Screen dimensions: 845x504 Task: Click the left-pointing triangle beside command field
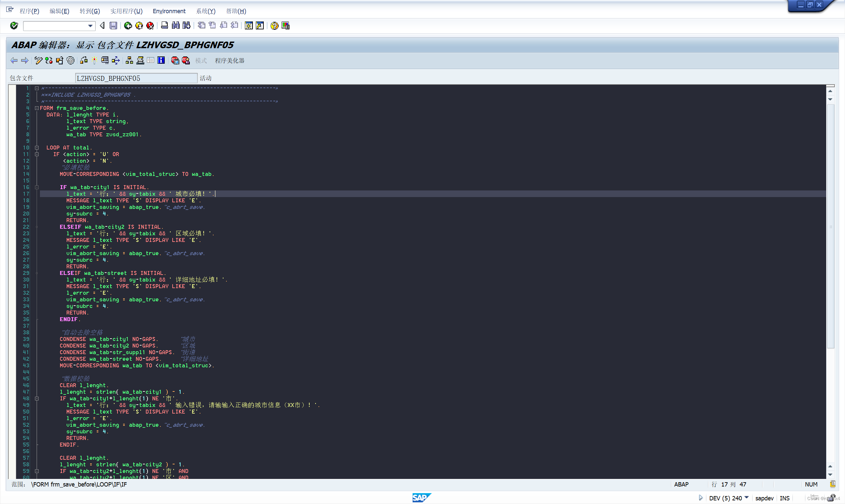[102, 25]
